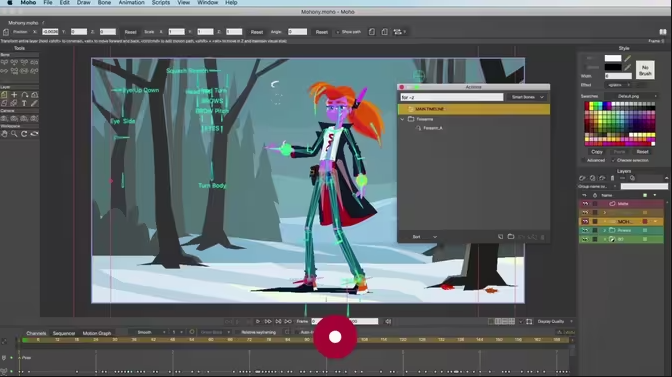Toggle the Relative keyframing checkbox
The width and height of the screenshot is (672, 377).
(x=237, y=332)
